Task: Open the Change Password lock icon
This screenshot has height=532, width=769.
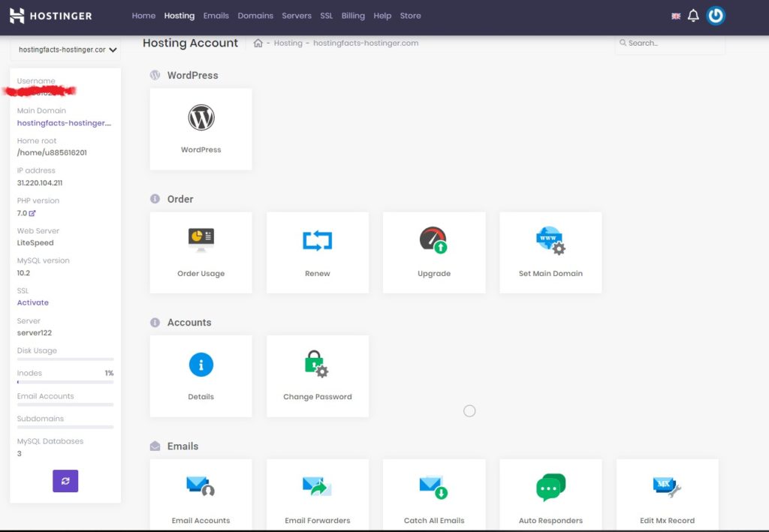Action: point(316,364)
